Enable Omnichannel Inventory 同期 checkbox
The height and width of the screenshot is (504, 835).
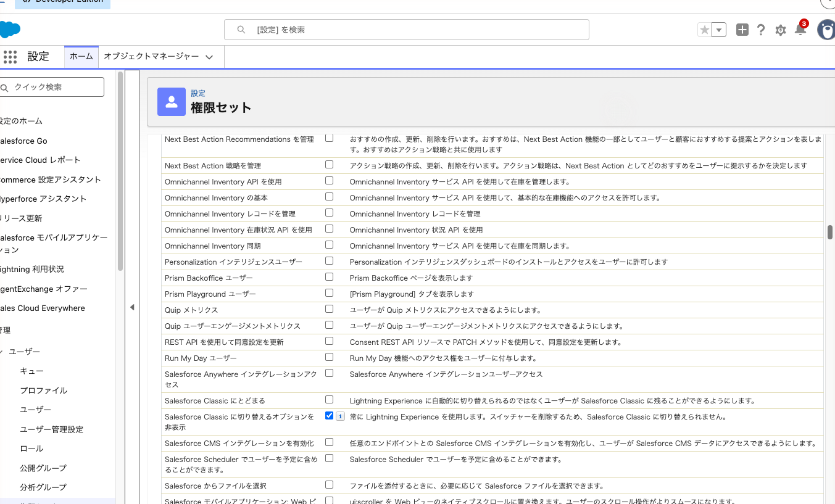329,245
